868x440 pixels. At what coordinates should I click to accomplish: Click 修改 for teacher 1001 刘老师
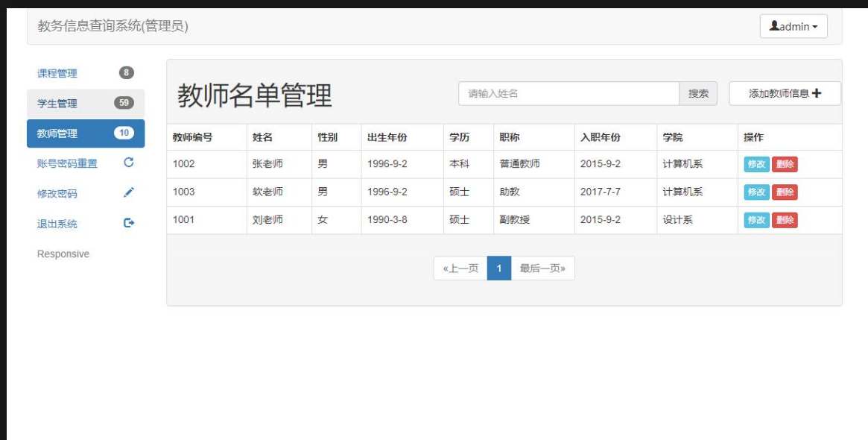[757, 220]
